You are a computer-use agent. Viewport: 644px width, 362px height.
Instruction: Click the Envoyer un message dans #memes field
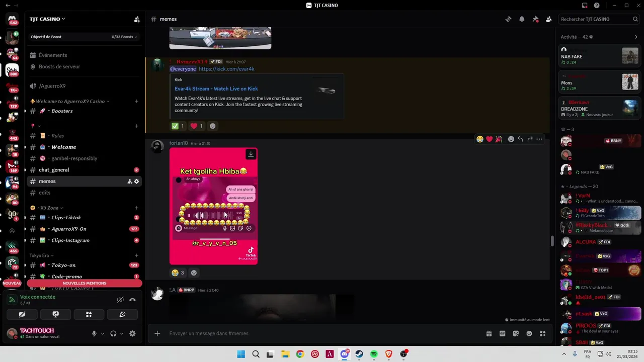(x=322, y=333)
